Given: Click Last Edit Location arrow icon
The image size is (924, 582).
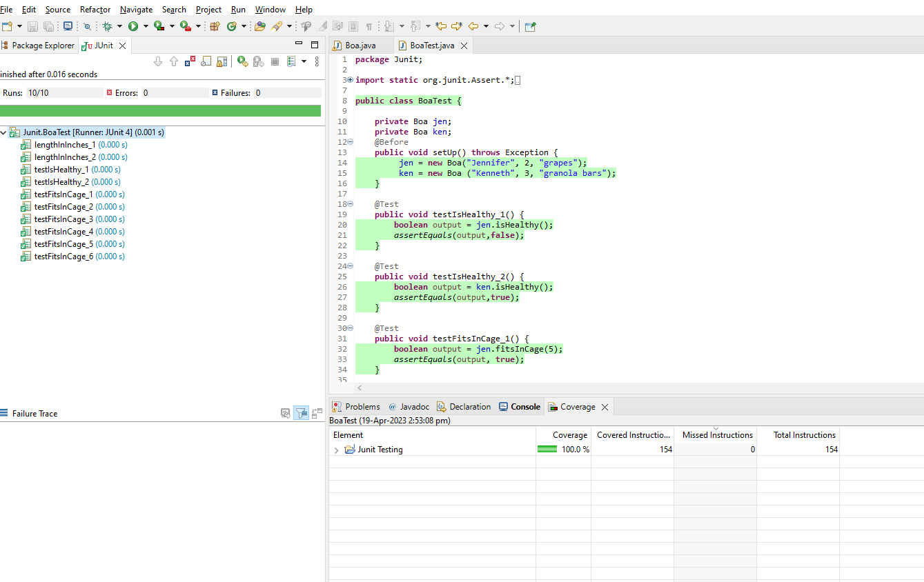Looking at the screenshot, I should pyautogui.click(x=442, y=26).
